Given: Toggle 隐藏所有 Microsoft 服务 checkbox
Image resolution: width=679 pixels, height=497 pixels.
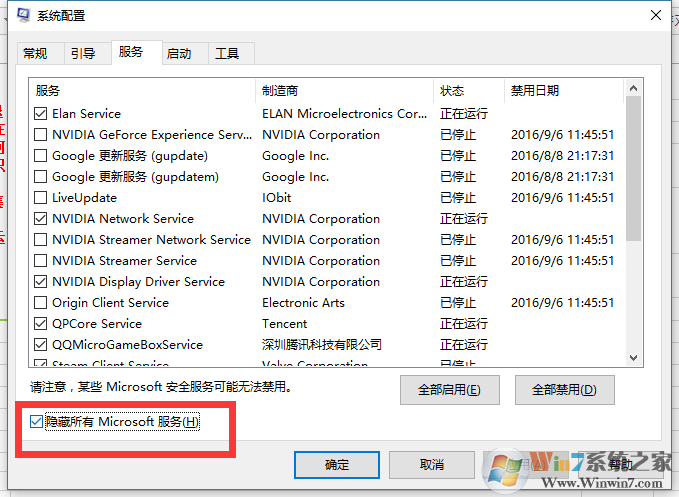Looking at the screenshot, I should click(37, 422).
